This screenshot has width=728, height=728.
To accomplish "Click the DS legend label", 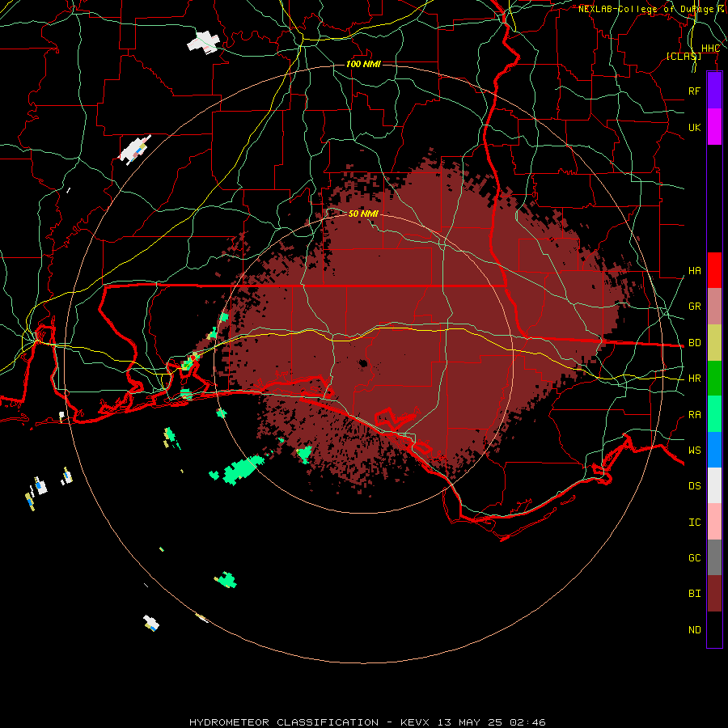I will (694, 486).
